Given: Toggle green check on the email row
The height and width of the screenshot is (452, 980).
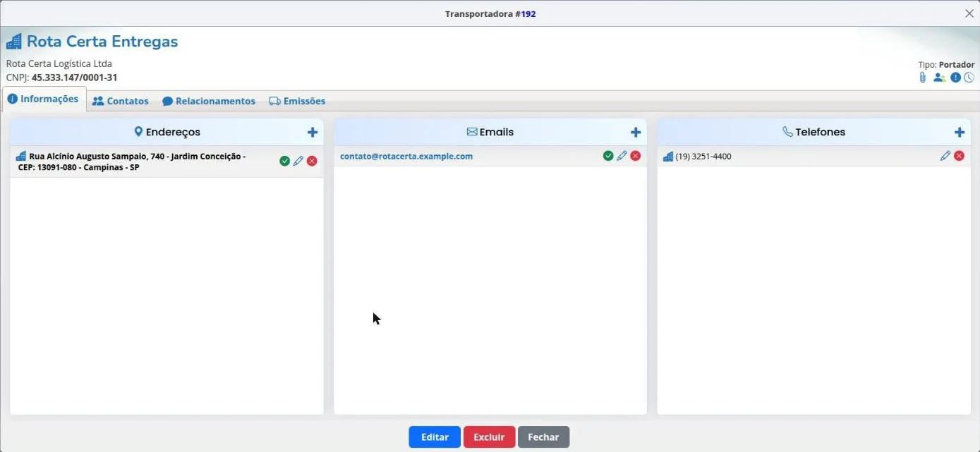Looking at the screenshot, I should tap(608, 156).
